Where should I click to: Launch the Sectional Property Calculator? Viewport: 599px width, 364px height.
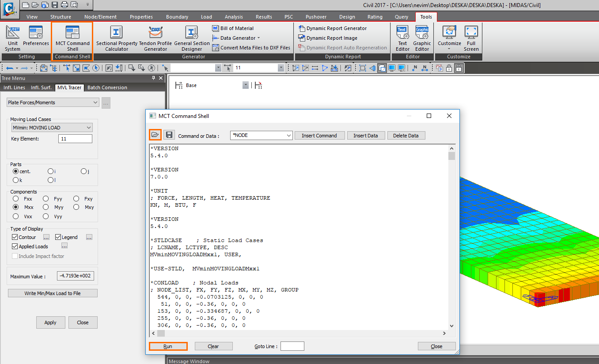(x=116, y=38)
